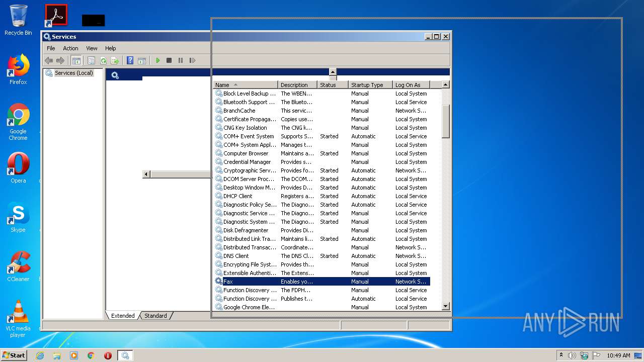Click the taskbar clock showing 10:49 AM
The width and height of the screenshot is (644, 362).
(x=618, y=355)
